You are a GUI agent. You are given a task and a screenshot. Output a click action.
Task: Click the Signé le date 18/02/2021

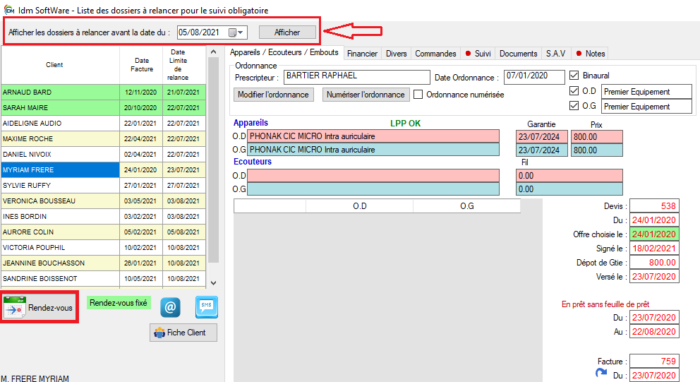(x=654, y=249)
